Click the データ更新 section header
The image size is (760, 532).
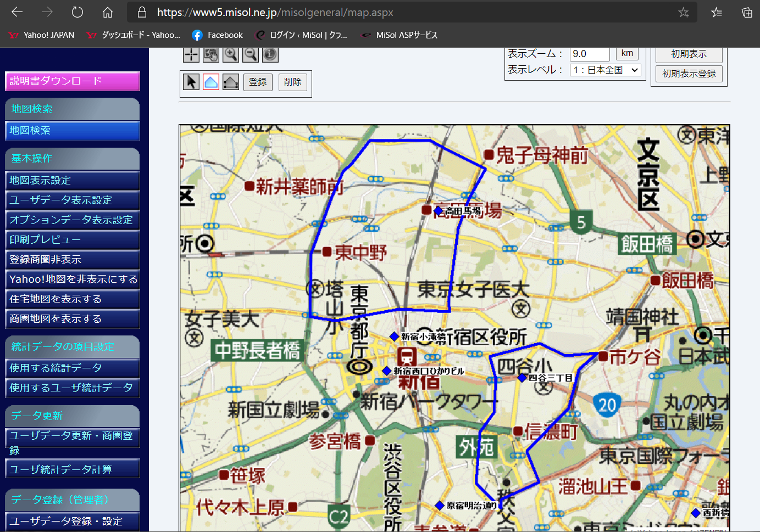click(x=73, y=416)
